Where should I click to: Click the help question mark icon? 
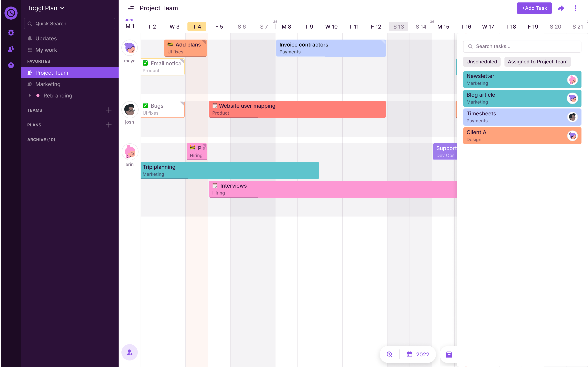click(x=11, y=65)
